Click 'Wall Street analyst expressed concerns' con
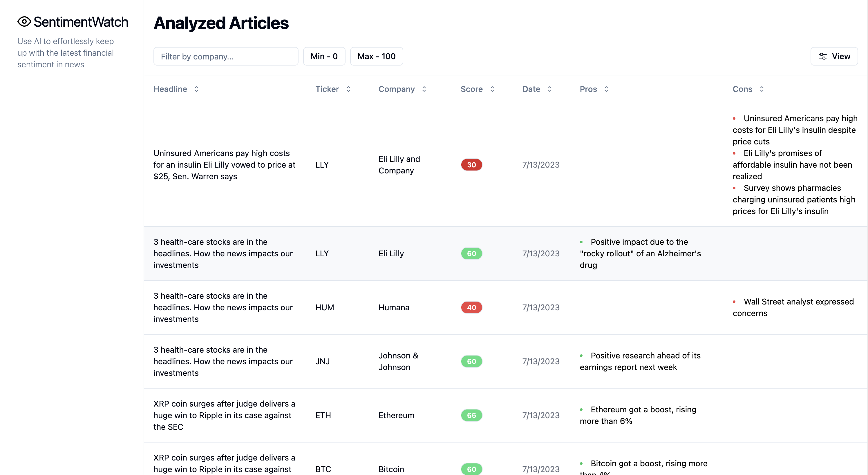The image size is (868, 475). [x=793, y=307]
